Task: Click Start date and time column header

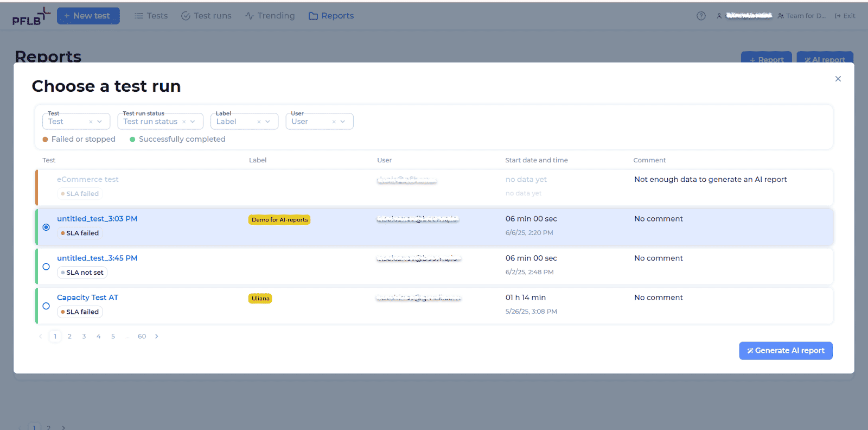Action: pyautogui.click(x=537, y=160)
